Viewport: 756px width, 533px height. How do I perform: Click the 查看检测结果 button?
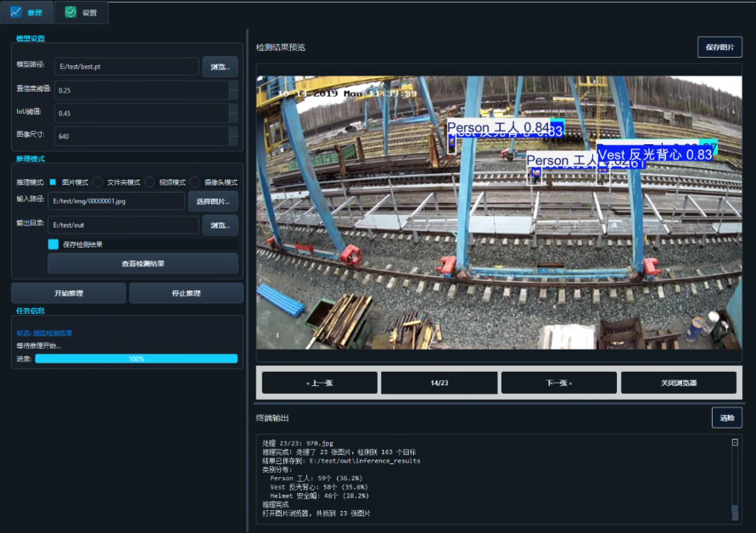(143, 263)
